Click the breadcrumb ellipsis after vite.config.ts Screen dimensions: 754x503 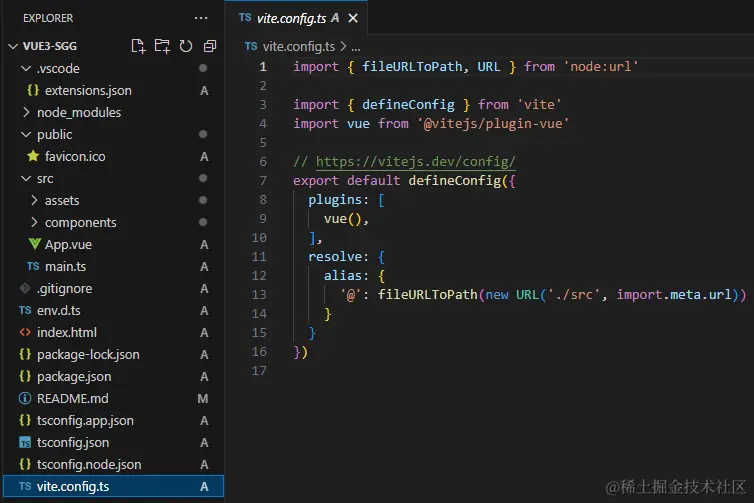356,47
